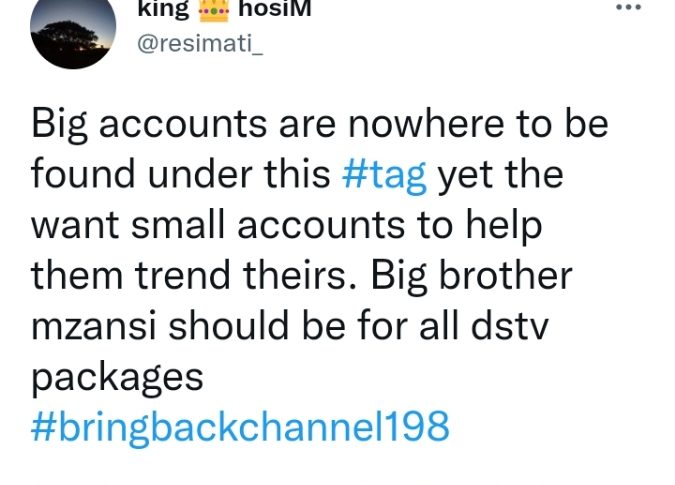Click the crown emoji in display name
Viewport: 675px width, 485px height.
(214, 9)
